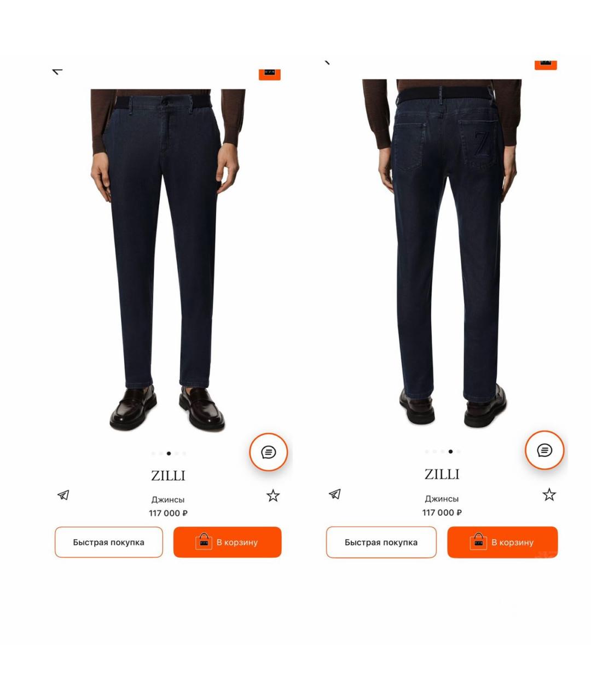Image resolution: width=591 pixels, height=700 pixels.
Task: Open chat bubble icon on left screenshot
Action: (268, 452)
